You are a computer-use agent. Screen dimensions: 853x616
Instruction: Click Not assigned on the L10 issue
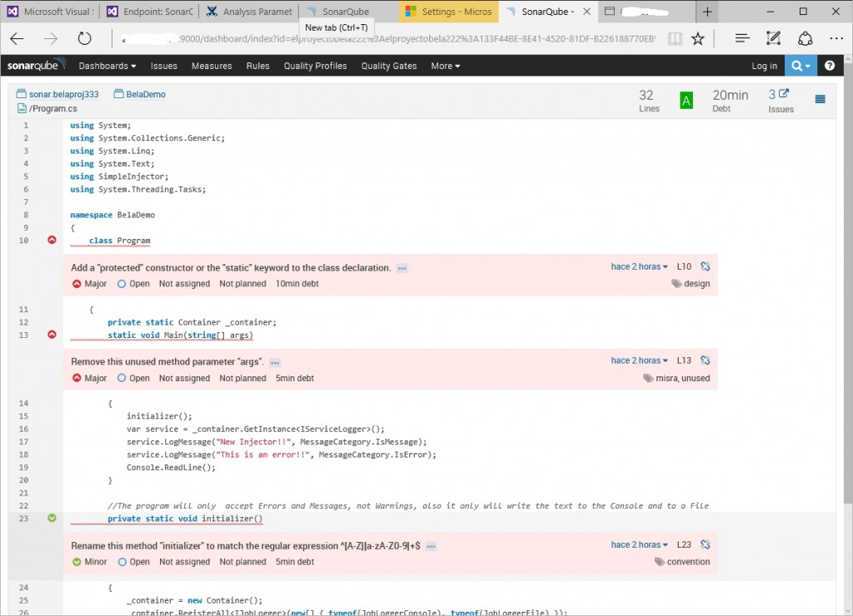click(x=184, y=283)
